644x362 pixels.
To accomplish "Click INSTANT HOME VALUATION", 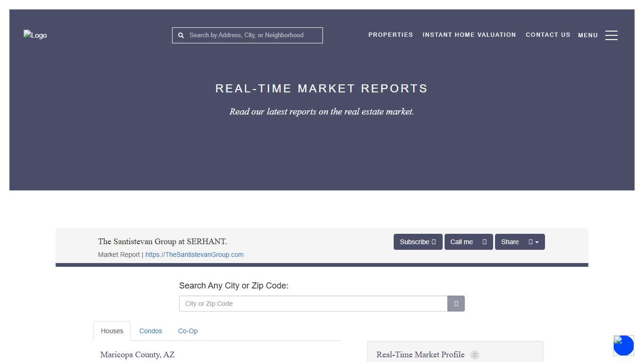I will pos(469,35).
